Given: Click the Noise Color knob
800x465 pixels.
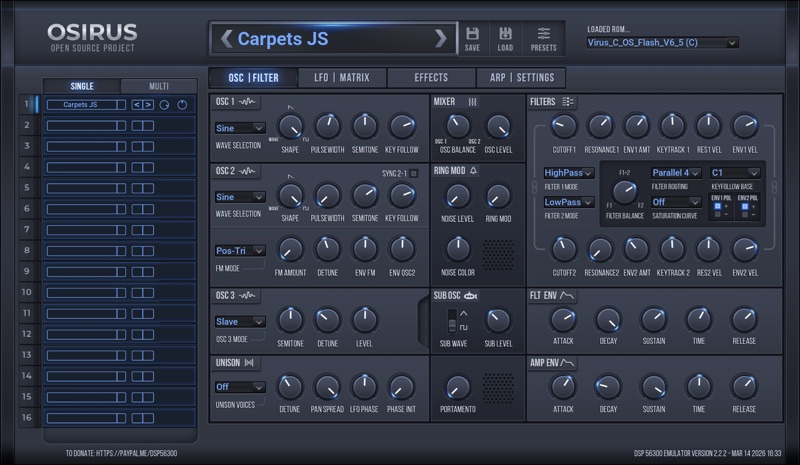Looking at the screenshot, I should point(458,250).
